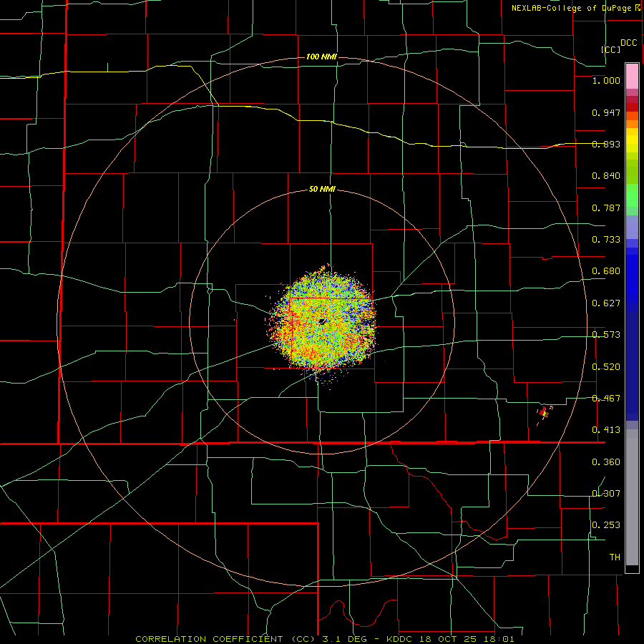Click the isolated red echo southeast of radar
The image size is (644, 644).
click(x=544, y=412)
